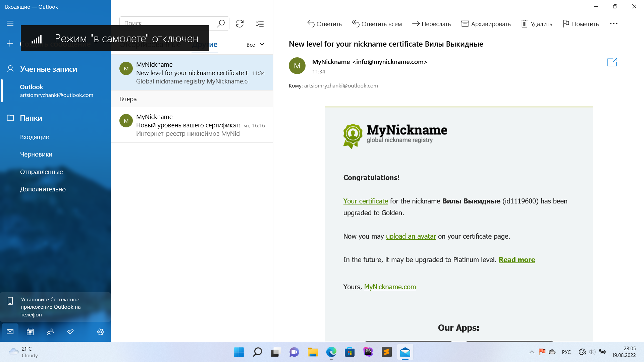Open the Все filter dropdown
This screenshot has height=362, width=644.
coord(255,45)
